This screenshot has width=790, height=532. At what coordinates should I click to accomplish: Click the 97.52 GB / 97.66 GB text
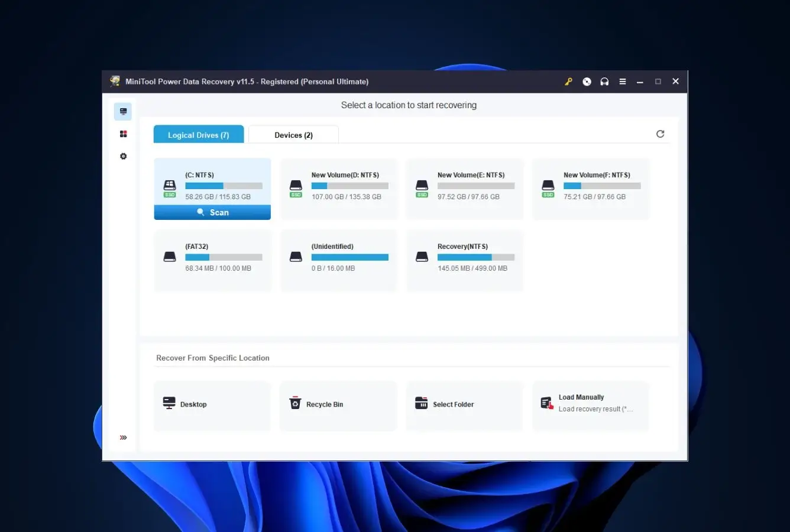pos(468,197)
